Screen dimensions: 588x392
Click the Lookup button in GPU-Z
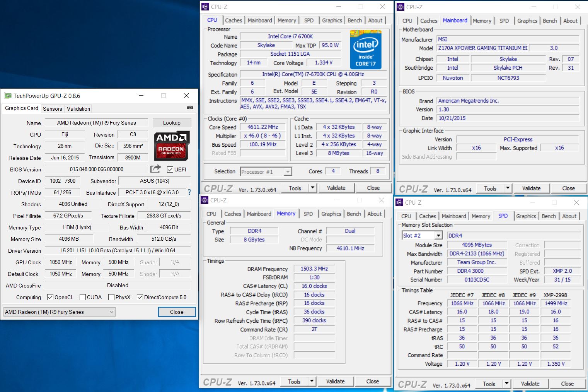[172, 123]
